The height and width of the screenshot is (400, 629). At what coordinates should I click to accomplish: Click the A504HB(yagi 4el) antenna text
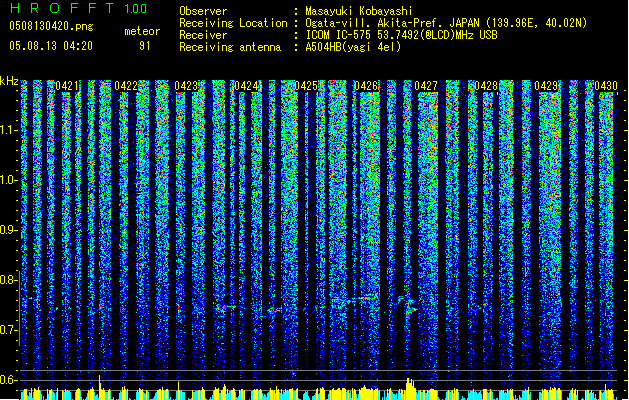point(353,47)
